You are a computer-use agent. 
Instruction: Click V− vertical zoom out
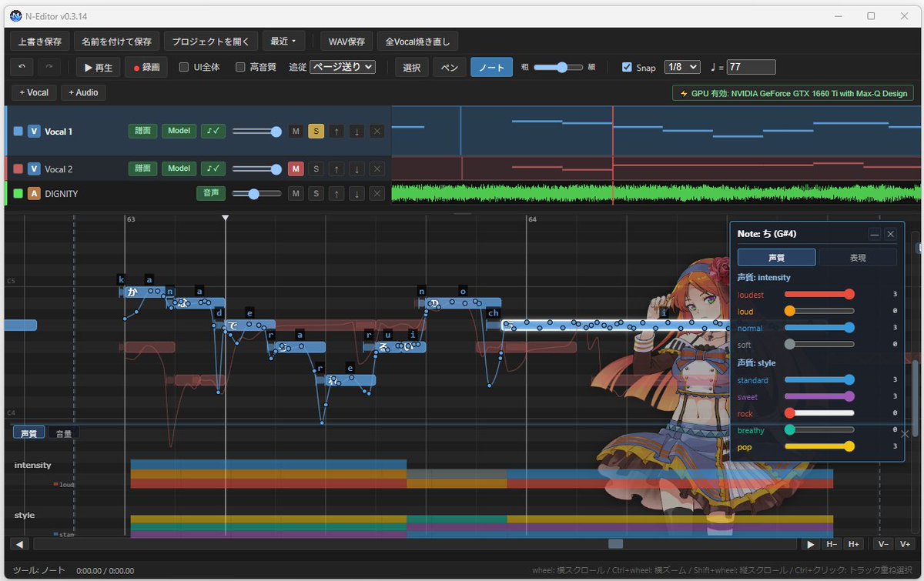click(883, 544)
